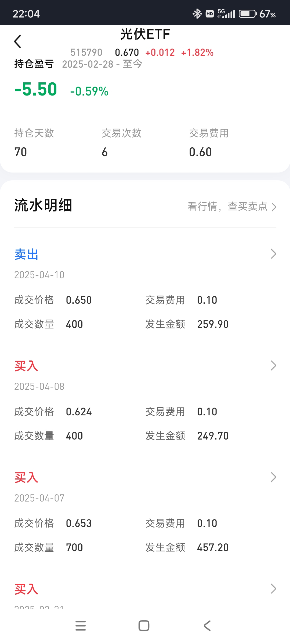
Task: Tap the 交易次数 statistic value 6
Action: (105, 152)
